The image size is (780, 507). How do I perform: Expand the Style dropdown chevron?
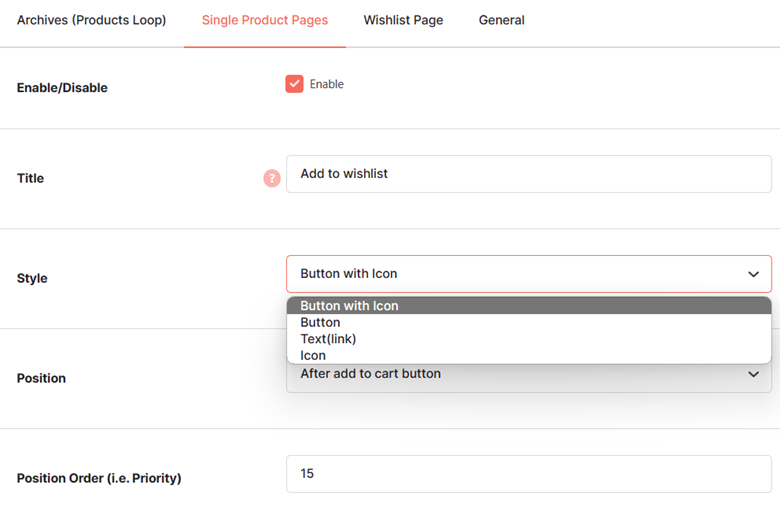pyautogui.click(x=753, y=274)
